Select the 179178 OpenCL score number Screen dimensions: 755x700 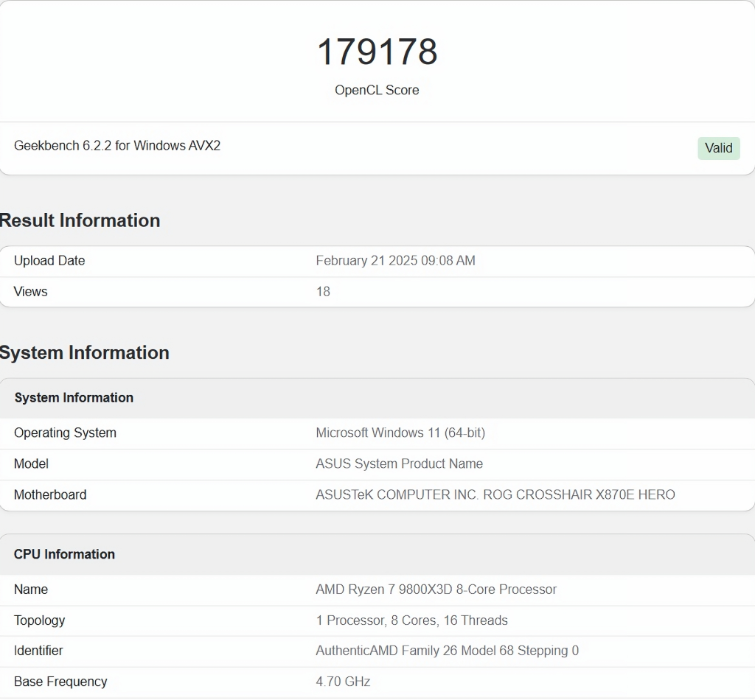pyautogui.click(x=377, y=52)
